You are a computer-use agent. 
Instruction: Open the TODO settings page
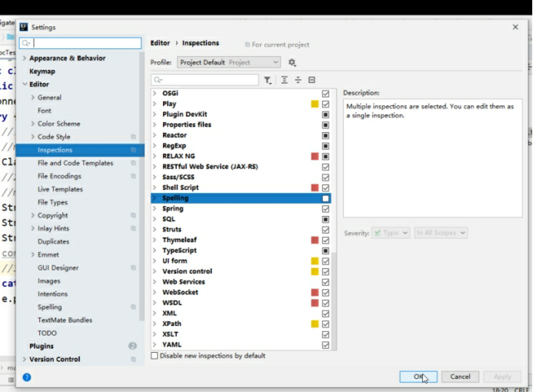[47, 334]
